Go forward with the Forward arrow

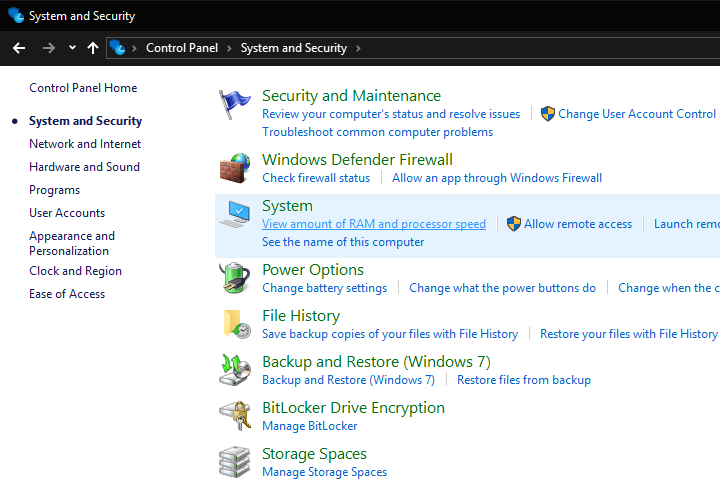(49, 48)
